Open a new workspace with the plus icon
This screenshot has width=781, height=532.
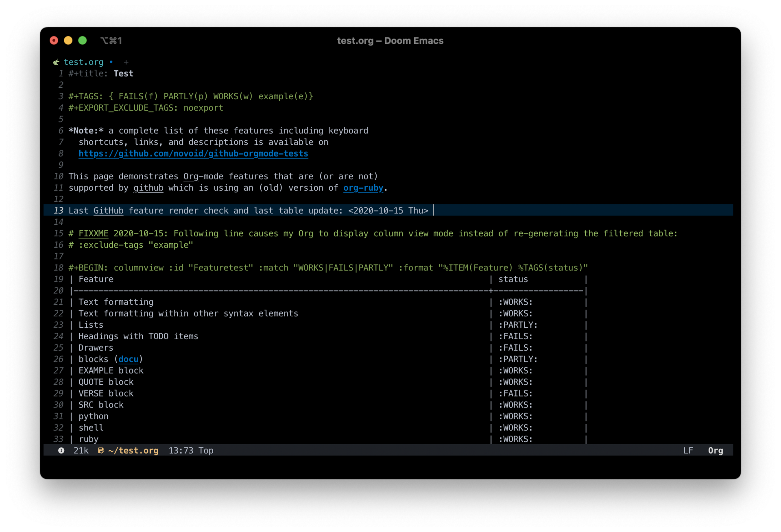coord(126,62)
